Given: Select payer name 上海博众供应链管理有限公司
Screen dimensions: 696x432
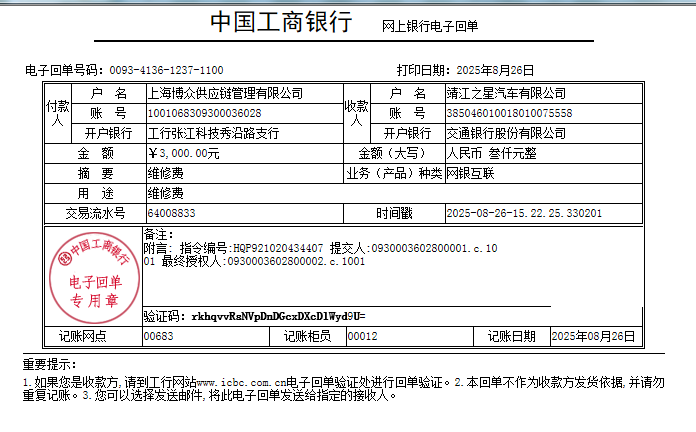Looking at the screenshot, I should pos(225,93).
